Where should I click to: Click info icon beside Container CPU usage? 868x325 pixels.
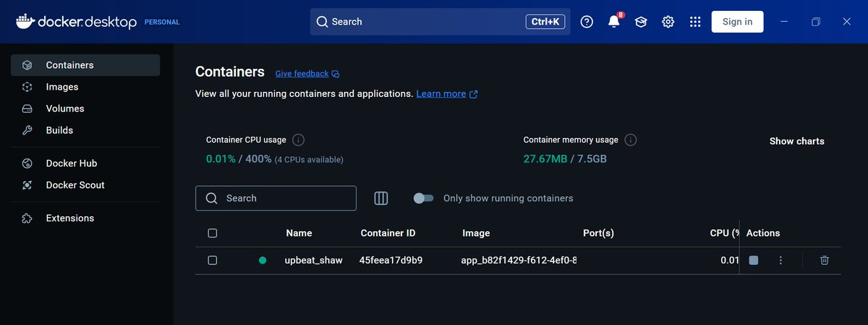pyautogui.click(x=298, y=140)
